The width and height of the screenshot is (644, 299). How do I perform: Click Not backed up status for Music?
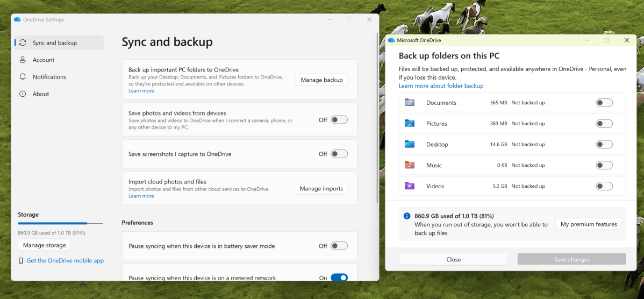click(528, 165)
